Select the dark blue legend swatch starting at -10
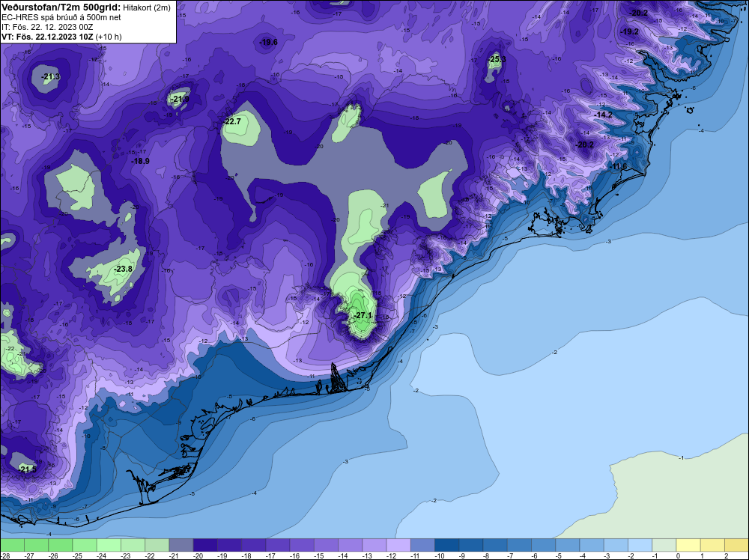The image size is (749, 560). [447, 545]
